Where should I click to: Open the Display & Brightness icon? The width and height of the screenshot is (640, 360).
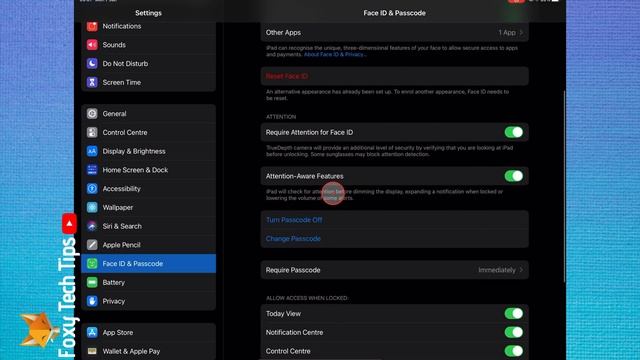[x=92, y=151]
